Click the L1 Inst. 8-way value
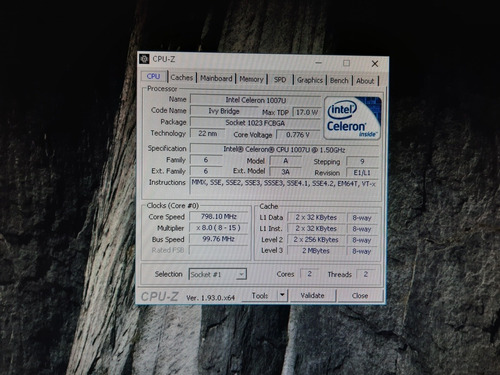This screenshot has height=375, width=500. coord(362,229)
